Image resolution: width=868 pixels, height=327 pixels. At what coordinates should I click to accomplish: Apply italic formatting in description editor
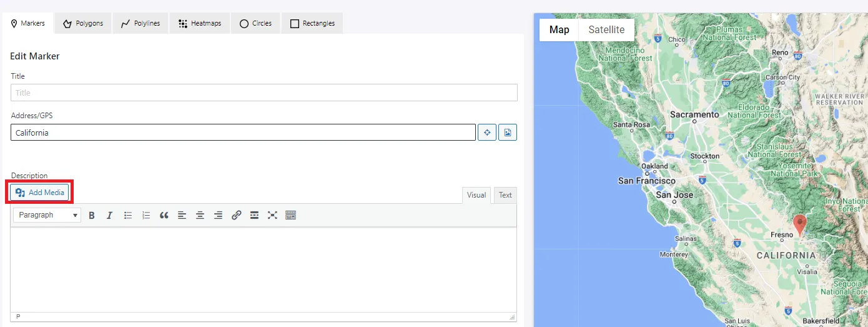109,215
